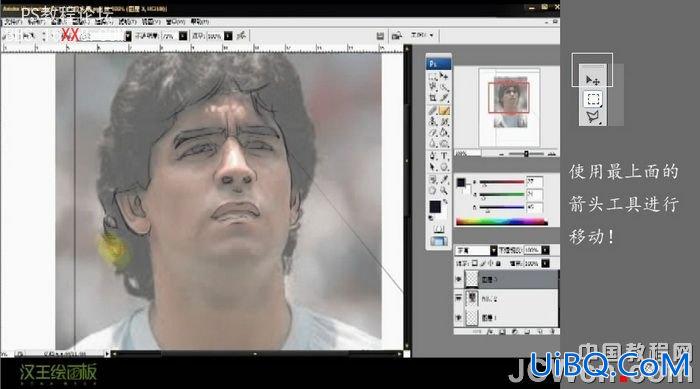Click the create new layer button
The image size is (700, 389).
point(541,332)
